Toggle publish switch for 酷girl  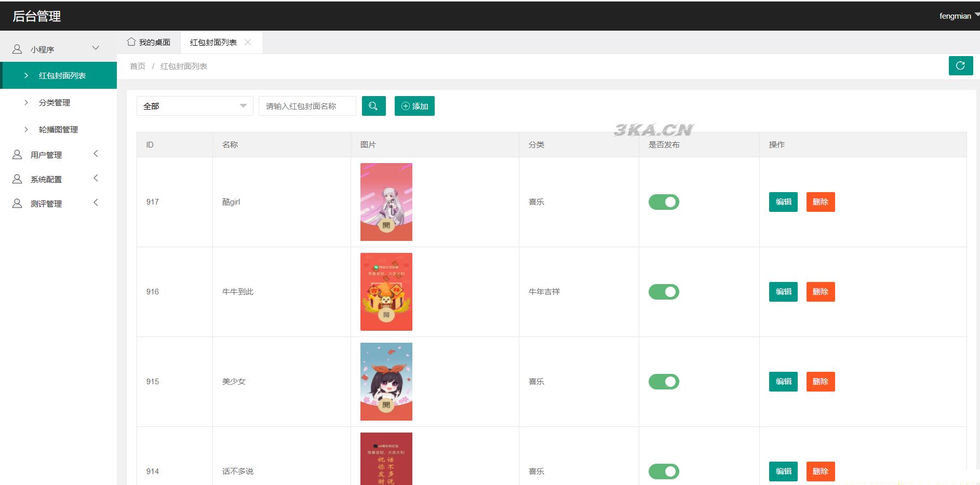664,202
